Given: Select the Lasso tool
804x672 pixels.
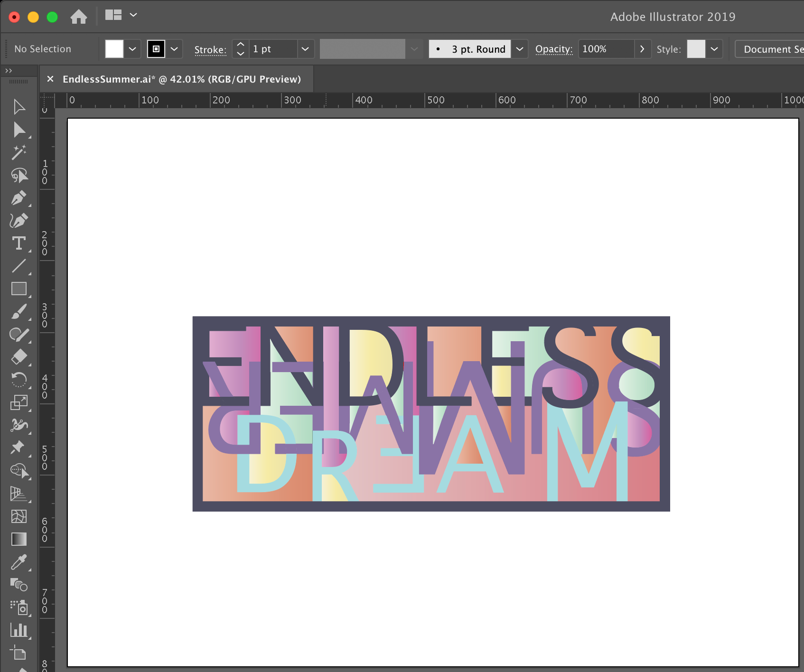Looking at the screenshot, I should pos(19,175).
